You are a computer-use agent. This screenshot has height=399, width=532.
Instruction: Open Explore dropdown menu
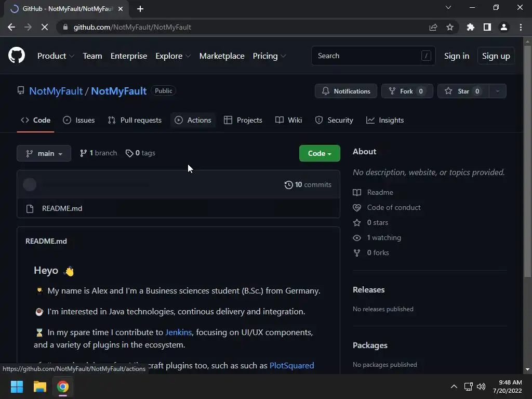point(173,56)
